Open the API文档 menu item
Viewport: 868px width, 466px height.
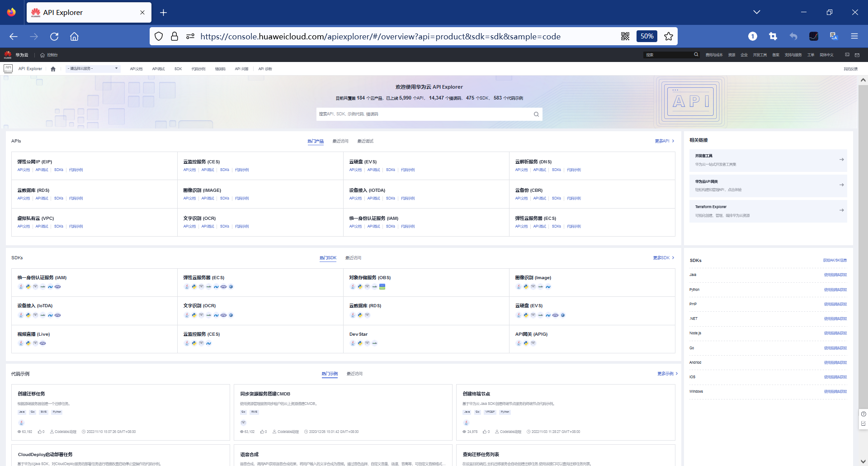pos(136,69)
